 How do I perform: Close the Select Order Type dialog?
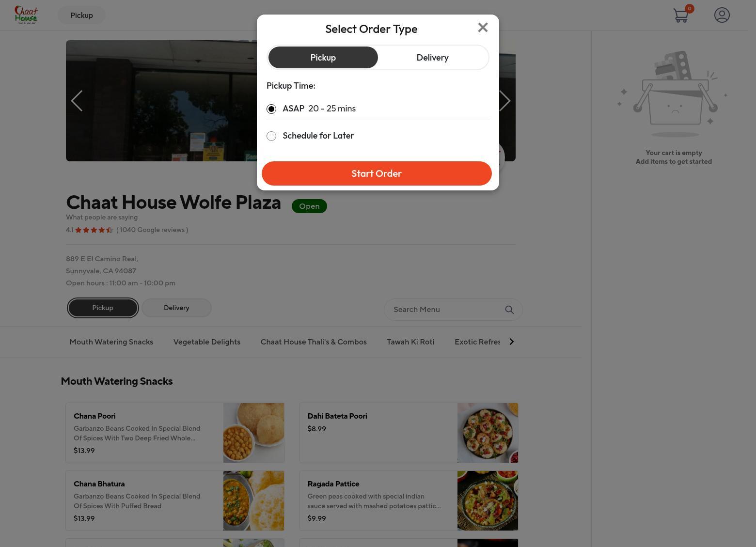click(x=483, y=28)
